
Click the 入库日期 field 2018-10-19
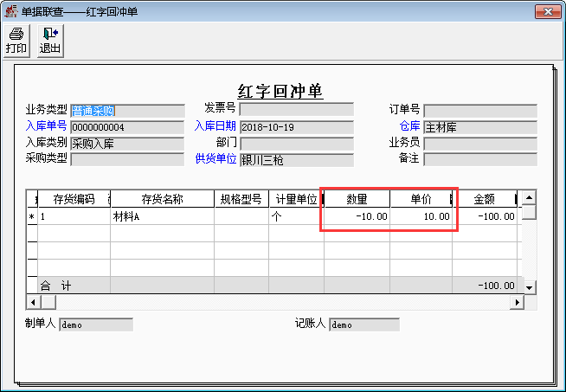[x=297, y=127]
